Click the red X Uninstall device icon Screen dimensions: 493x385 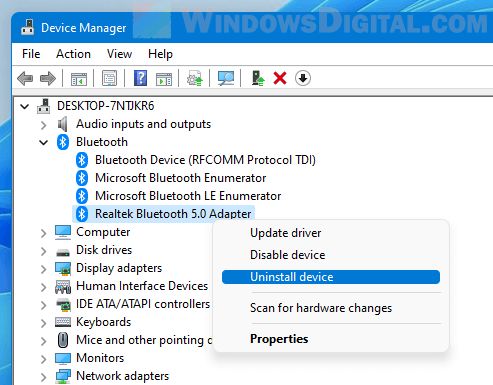[280, 79]
